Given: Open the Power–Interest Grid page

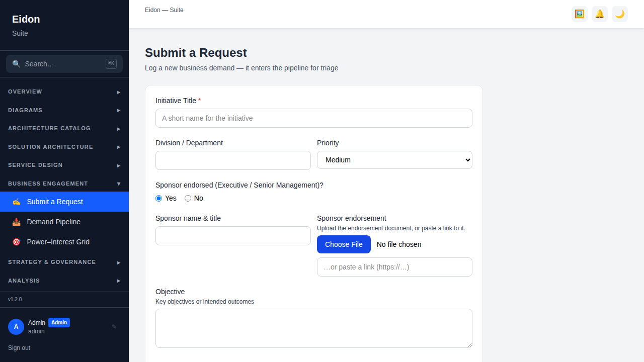Looking at the screenshot, I should coord(64,242).
